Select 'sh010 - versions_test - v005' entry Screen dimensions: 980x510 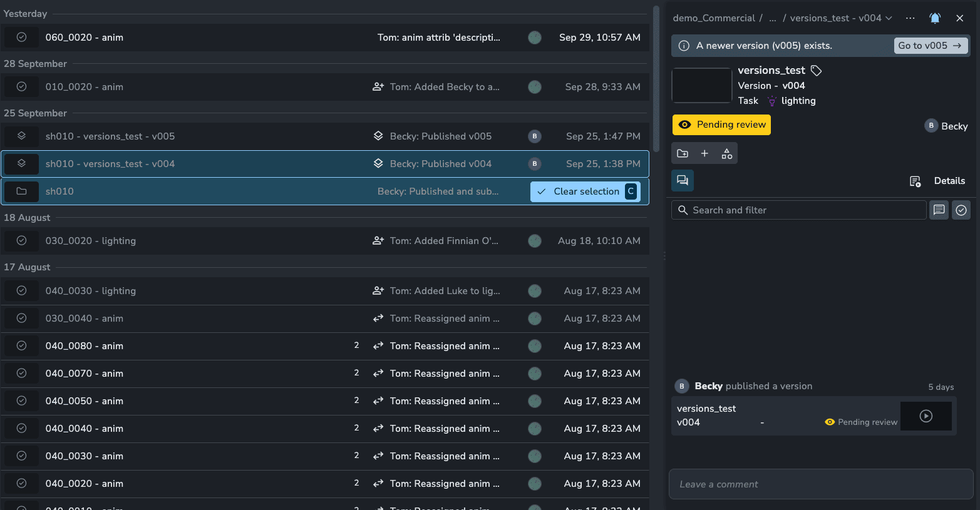pyautogui.click(x=110, y=136)
